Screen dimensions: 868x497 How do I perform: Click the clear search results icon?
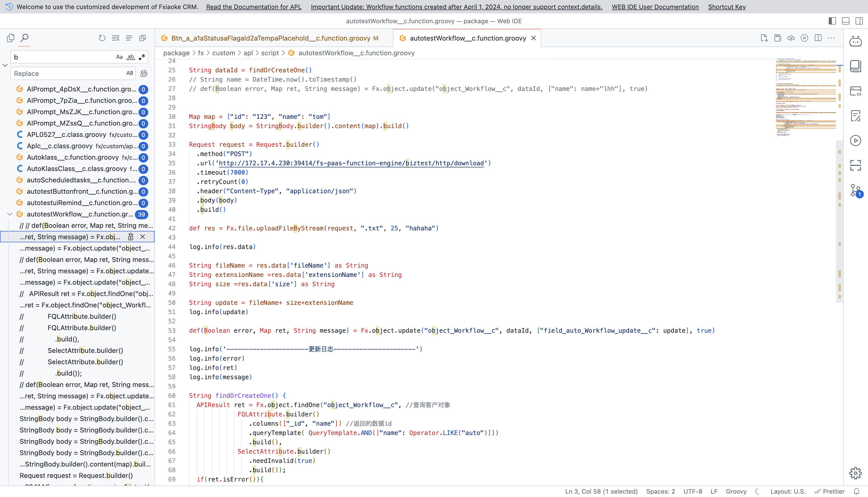116,38
